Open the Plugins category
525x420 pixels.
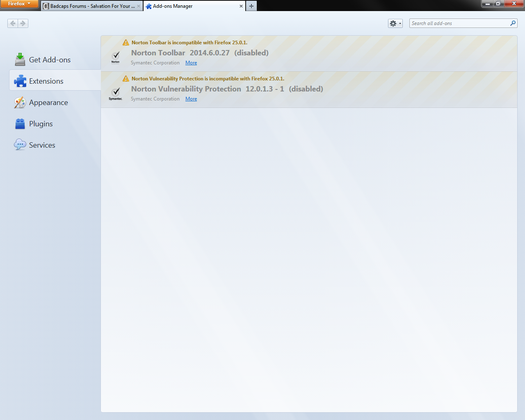[x=55, y=123]
